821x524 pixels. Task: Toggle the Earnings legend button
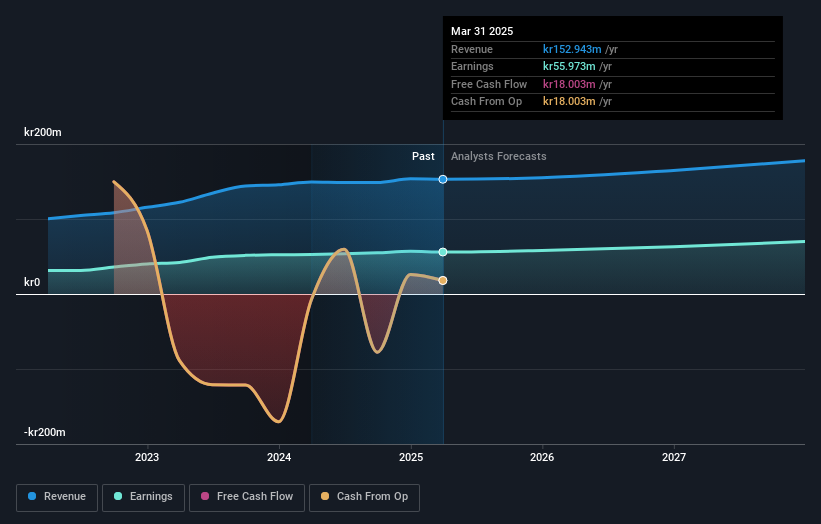(143, 497)
